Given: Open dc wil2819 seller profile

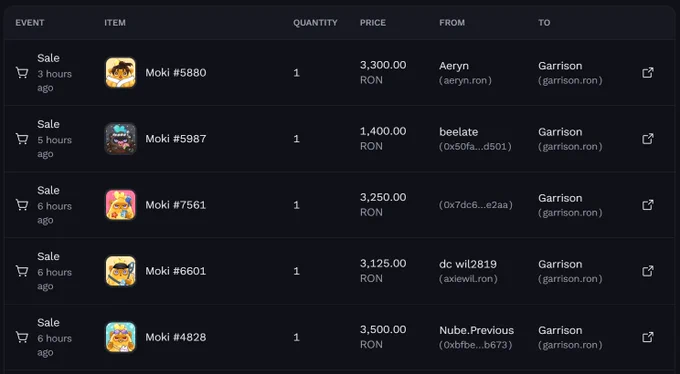Looking at the screenshot, I should click(468, 264).
